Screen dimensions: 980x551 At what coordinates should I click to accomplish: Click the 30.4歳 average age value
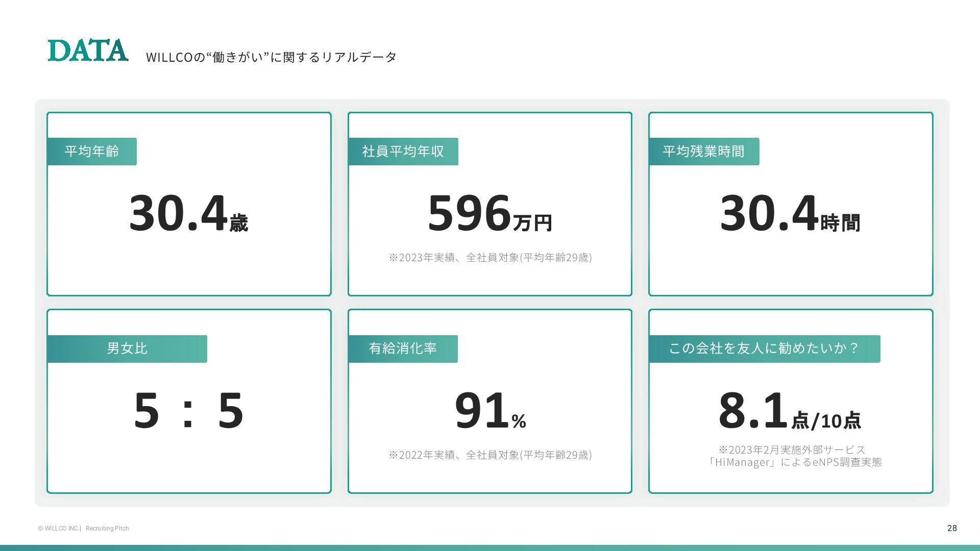188,213
